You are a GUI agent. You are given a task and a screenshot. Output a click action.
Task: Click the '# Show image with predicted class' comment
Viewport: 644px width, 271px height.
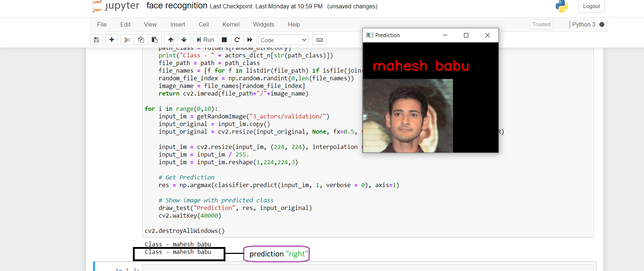216,200
